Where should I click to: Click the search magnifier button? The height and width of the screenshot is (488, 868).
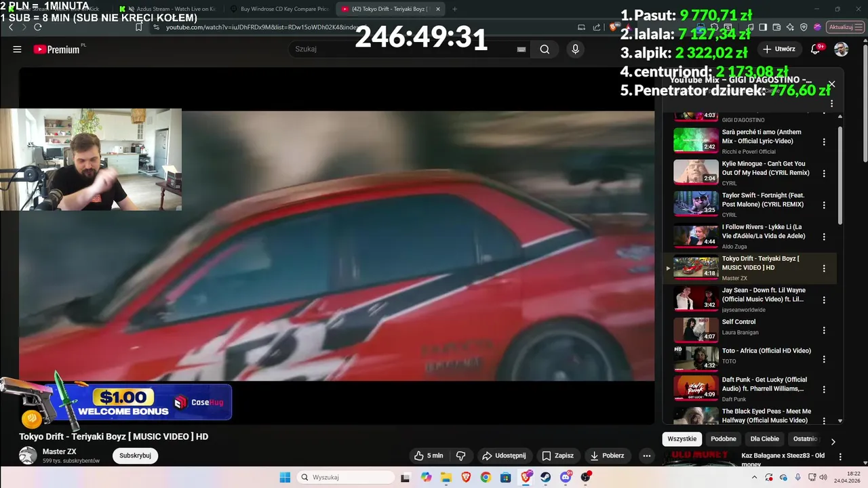[x=545, y=49]
